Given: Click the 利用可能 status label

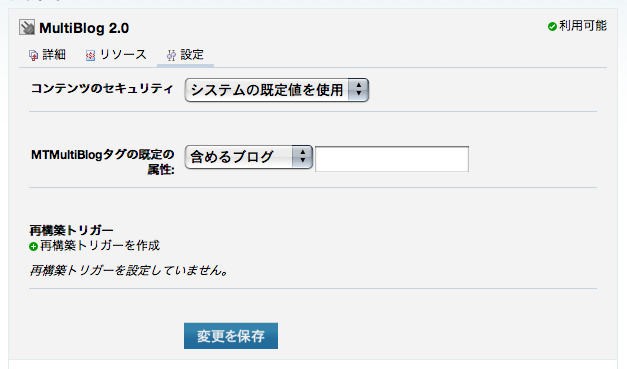Looking at the screenshot, I should tap(583, 26).
